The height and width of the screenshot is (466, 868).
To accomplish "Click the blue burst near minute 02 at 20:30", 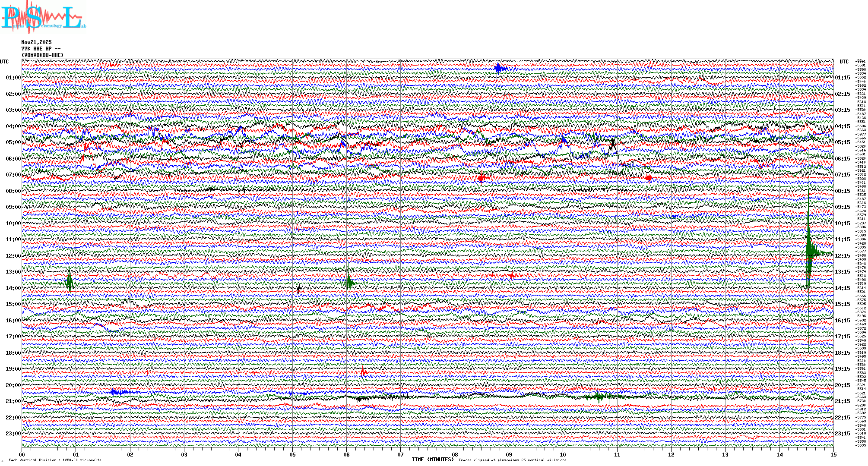I will [x=117, y=392].
